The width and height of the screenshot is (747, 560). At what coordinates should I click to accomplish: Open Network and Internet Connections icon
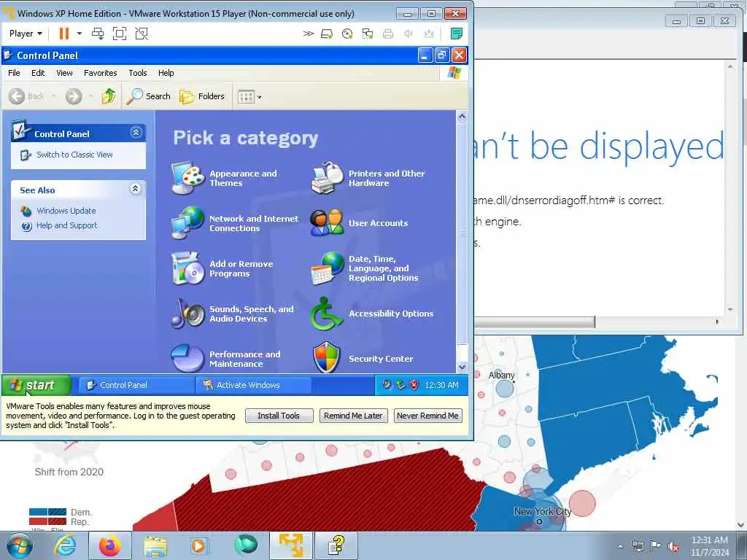click(187, 223)
